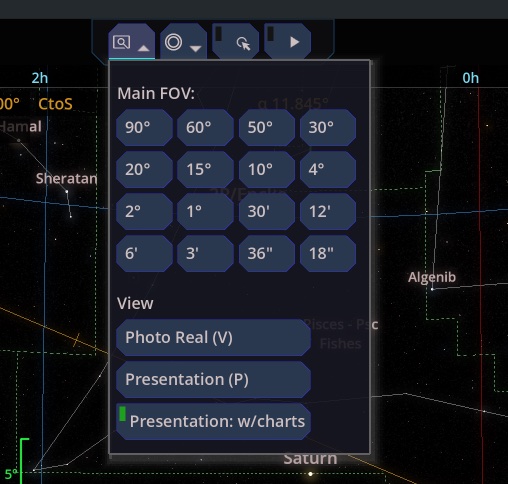Viewport: 508px width, 484px height.
Task: Switch to Photo Real (V) view
Action: [214, 337]
